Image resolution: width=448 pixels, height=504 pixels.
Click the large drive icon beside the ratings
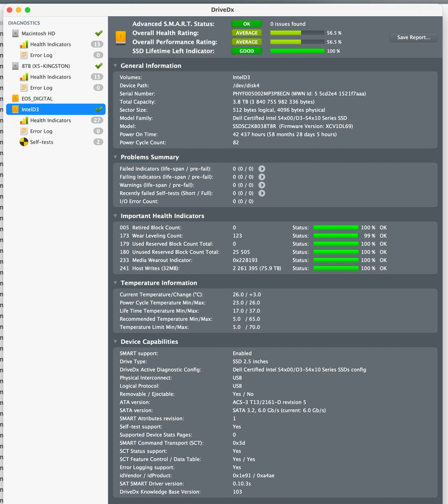coord(121,37)
